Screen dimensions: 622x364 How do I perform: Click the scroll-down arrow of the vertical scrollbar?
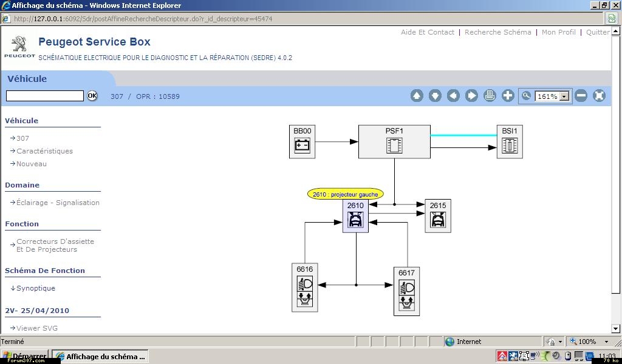[x=616, y=328]
